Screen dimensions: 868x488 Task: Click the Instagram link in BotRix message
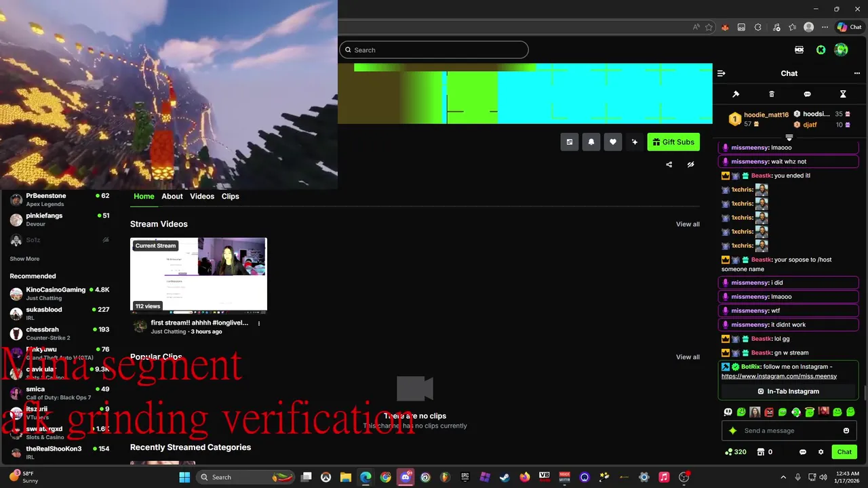tap(779, 376)
